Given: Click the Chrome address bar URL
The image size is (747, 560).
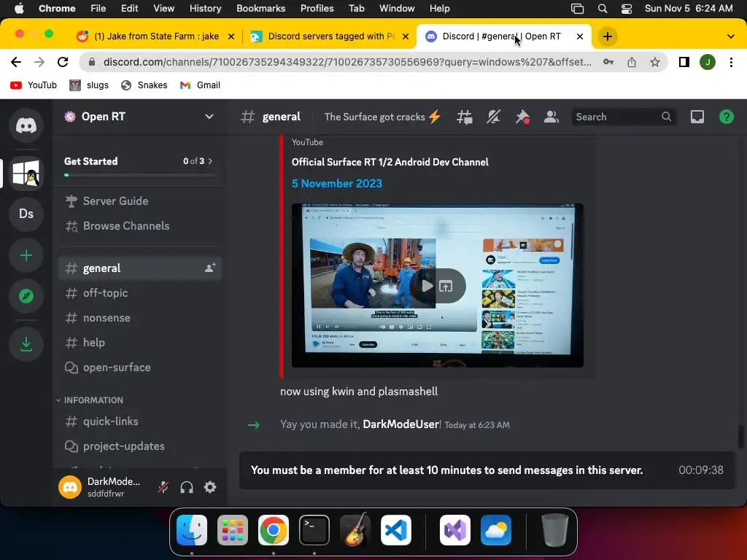Looking at the screenshot, I should click(347, 62).
